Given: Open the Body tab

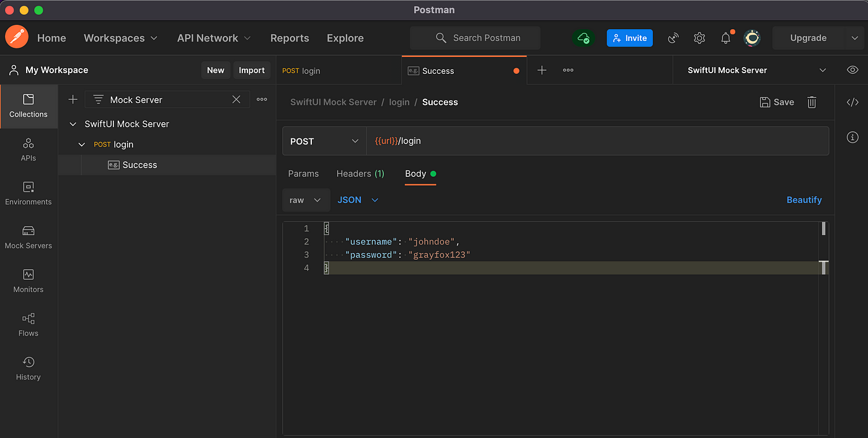Looking at the screenshot, I should click(x=420, y=174).
